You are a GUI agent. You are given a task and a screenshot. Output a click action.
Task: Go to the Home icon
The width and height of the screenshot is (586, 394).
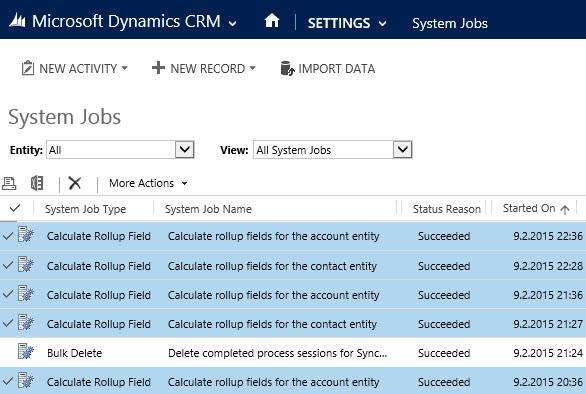[272, 21]
